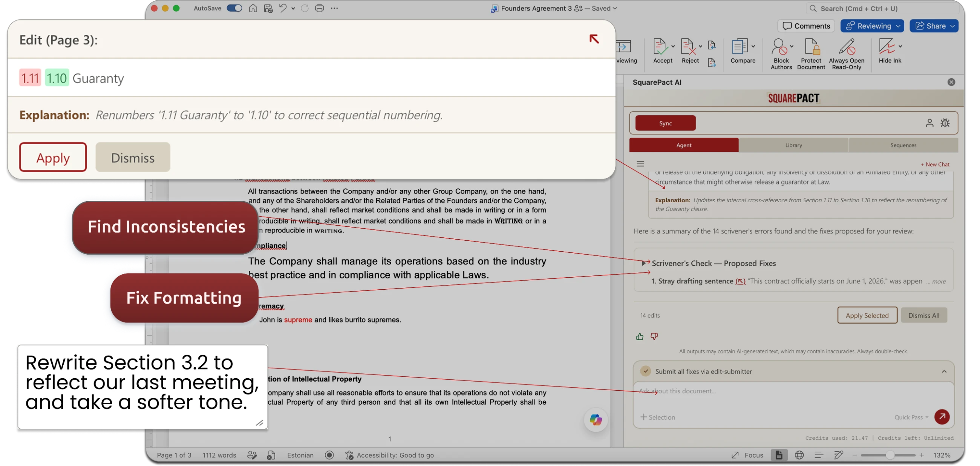Start a new chat with + New Chat
This screenshot has width=980, height=466.
pos(935,164)
